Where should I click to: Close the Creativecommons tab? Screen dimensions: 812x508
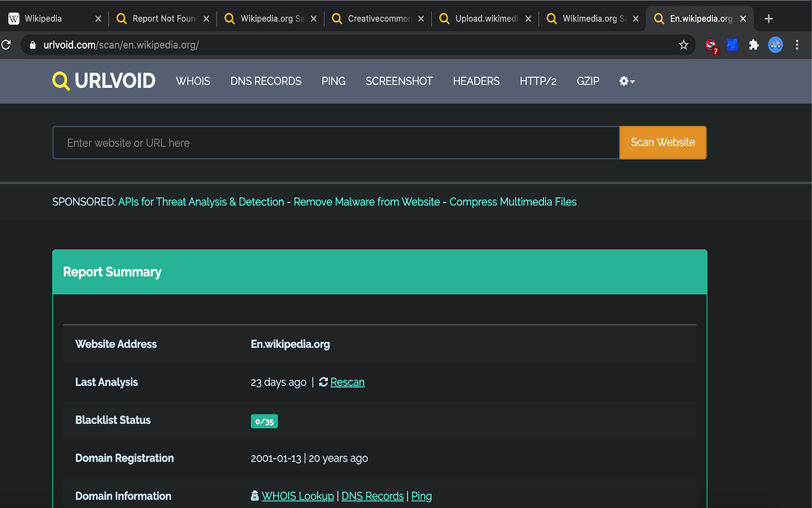point(421,19)
